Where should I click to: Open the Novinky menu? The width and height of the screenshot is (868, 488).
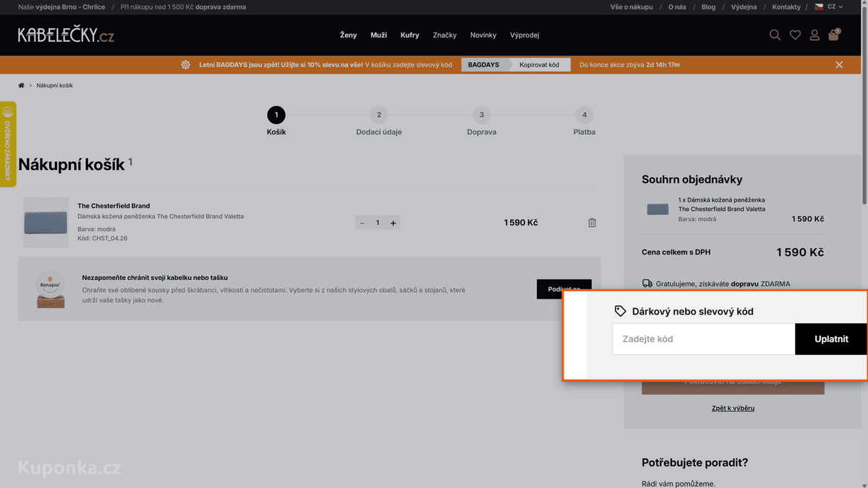coord(483,35)
